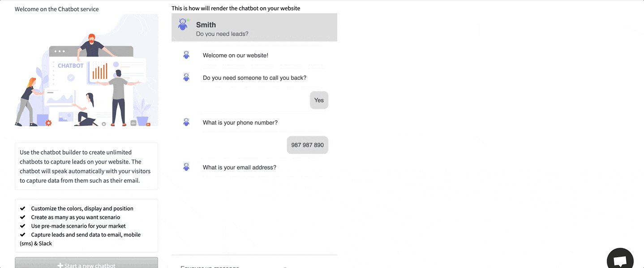Click the robot avatar in the Smith chat header

[183, 25]
